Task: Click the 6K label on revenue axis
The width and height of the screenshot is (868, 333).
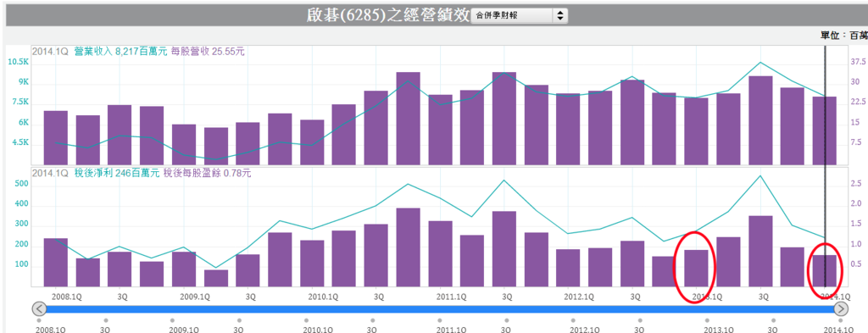Action: pyautogui.click(x=23, y=123)
